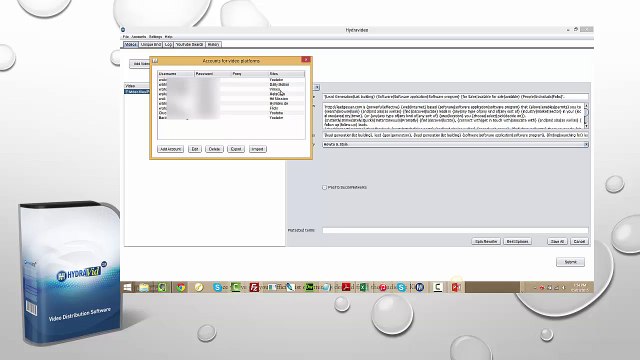The height and width of the screenshot is (360, 640).
Task: Open the Help menu
Action: pos(169,37)
